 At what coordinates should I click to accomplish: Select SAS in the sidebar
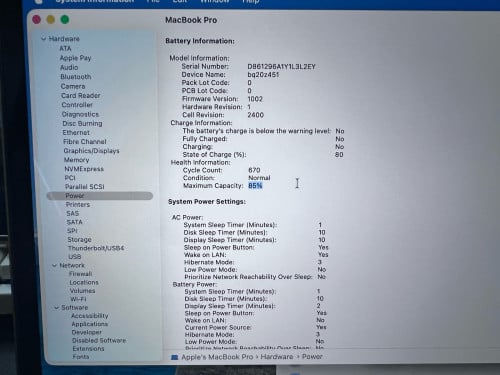pos(72,213)
